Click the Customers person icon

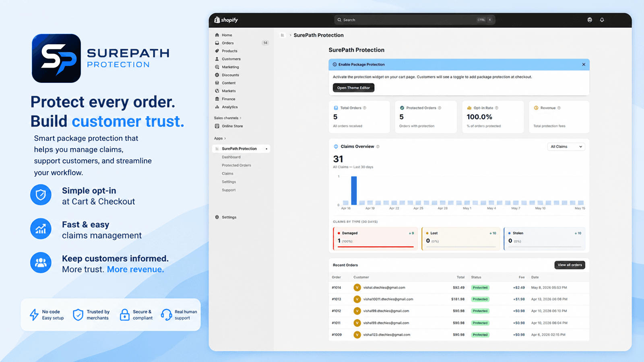pyautogui.click(x=217, y=59)
